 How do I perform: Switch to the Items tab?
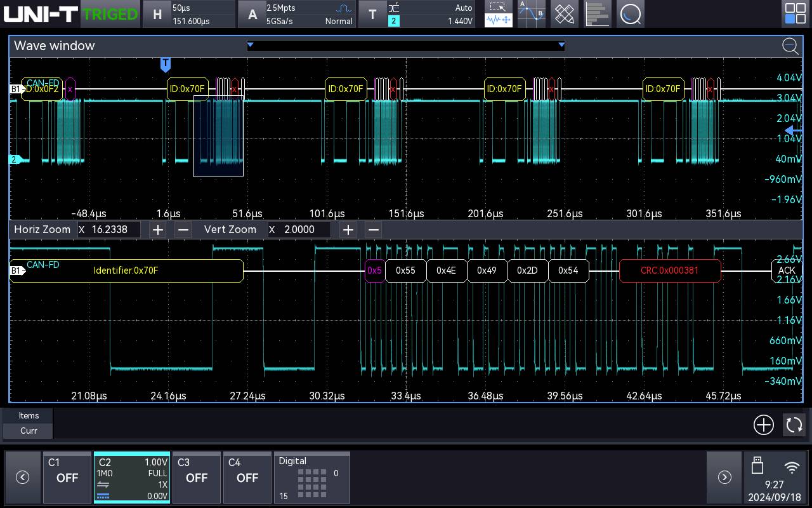click(x=27, y=415)
